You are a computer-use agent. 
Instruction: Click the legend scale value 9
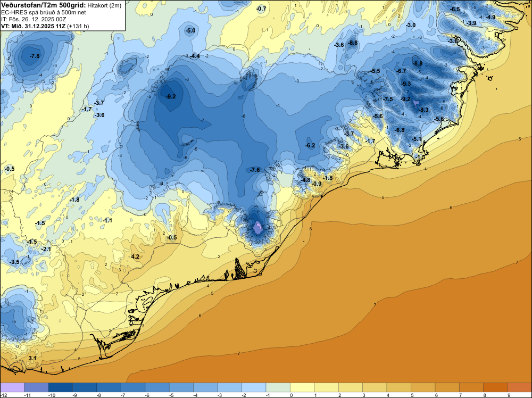coord(509,395)
